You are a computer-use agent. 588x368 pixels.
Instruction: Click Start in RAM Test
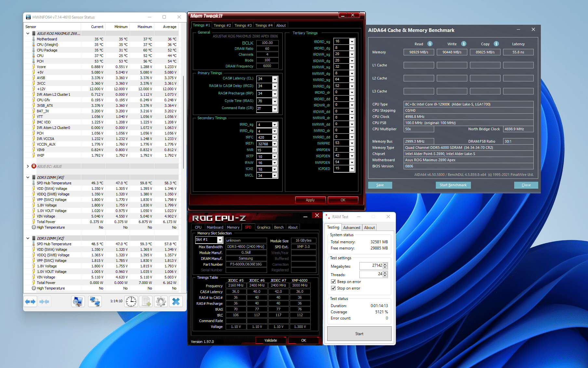coord(359,334)
